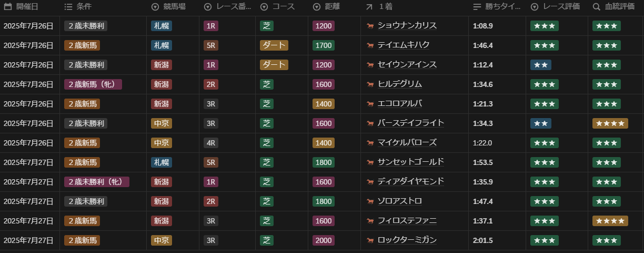Open the ディアダイヤモンド linked page
The height and width of the screenshot is (253, 644).
[x=410, y=182]
